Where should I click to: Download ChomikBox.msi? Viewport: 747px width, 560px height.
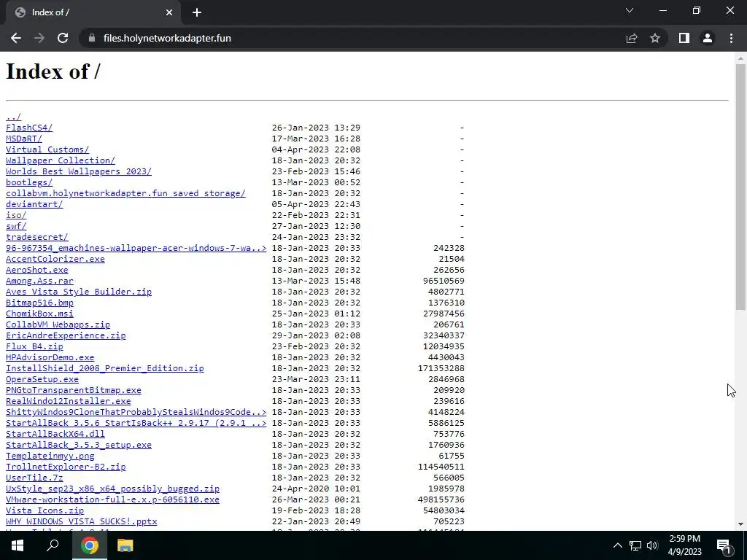coord(39,314)
